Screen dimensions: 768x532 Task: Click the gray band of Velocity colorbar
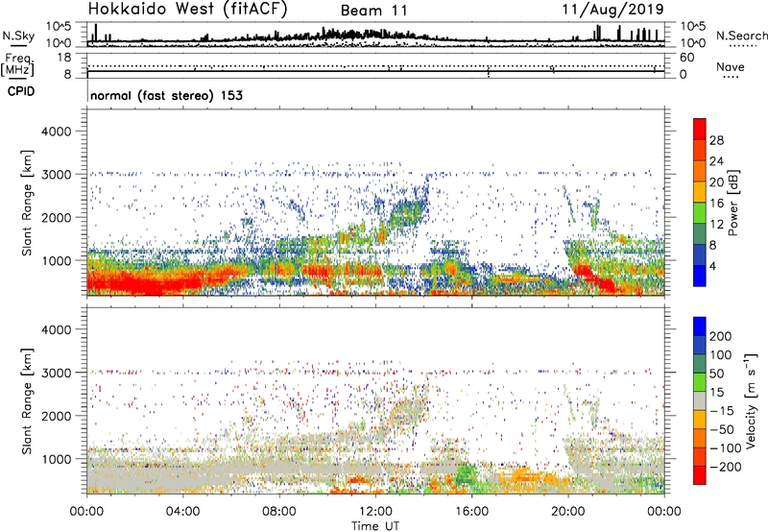point(700,400)
